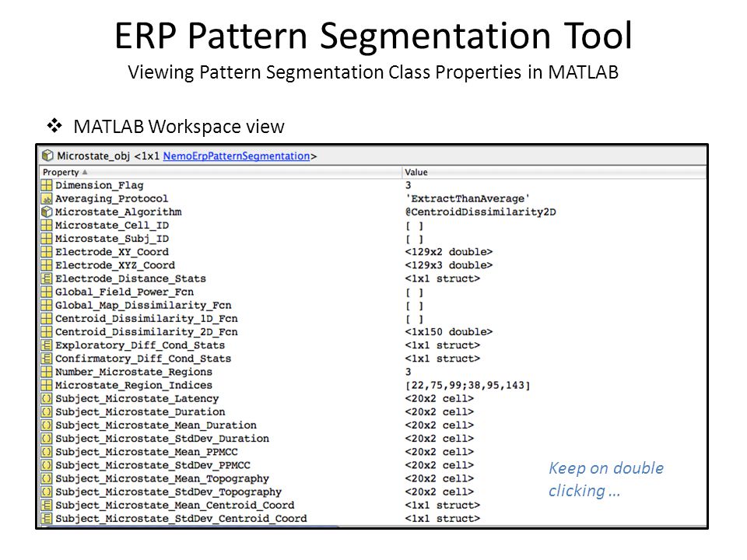Viewport: 747px width, 560px height.
Task: Click the 'ExtractThanAverage' value
Action: (x=468, y=198)
